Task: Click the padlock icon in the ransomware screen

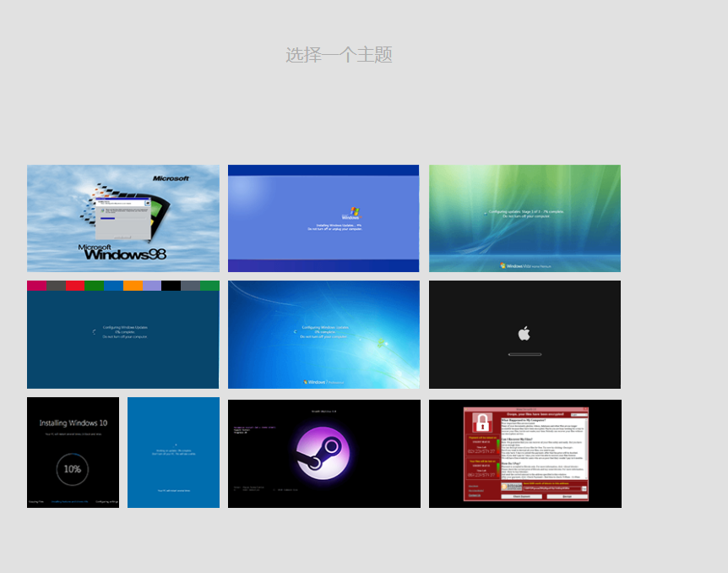Action: pyautogui.click(x=481, y=423)
